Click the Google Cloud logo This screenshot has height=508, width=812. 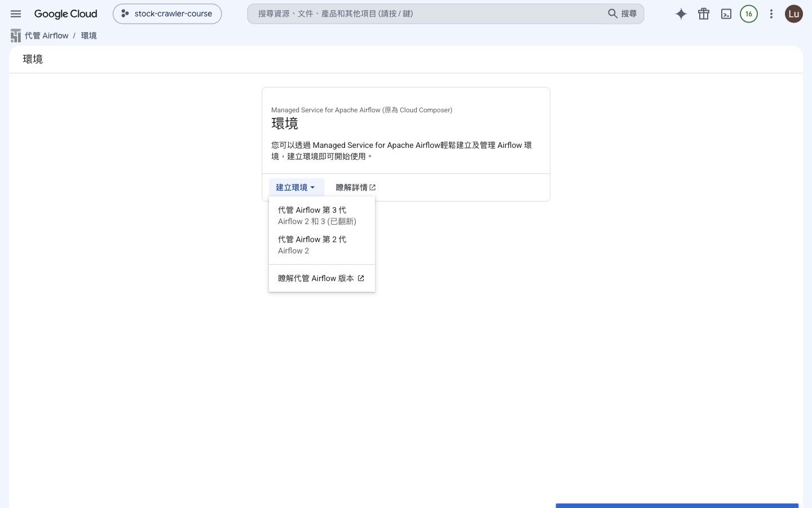coord(65,14)
